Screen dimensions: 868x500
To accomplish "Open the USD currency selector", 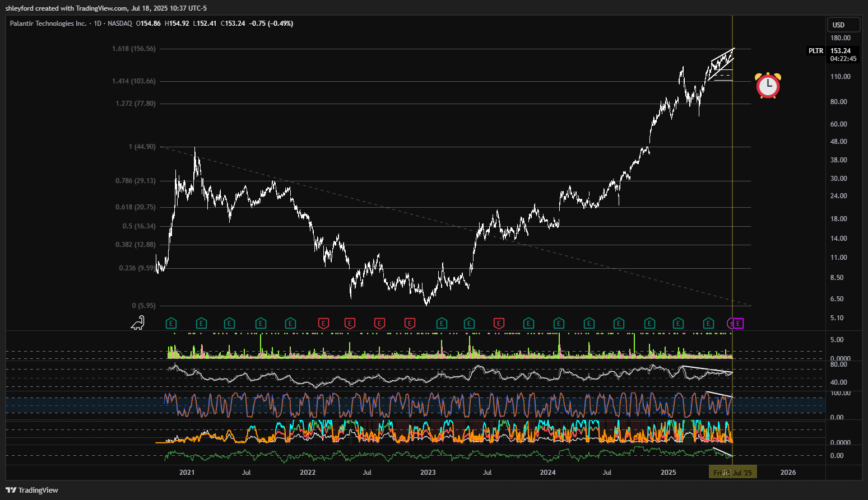I will click(x=843, y=25).
